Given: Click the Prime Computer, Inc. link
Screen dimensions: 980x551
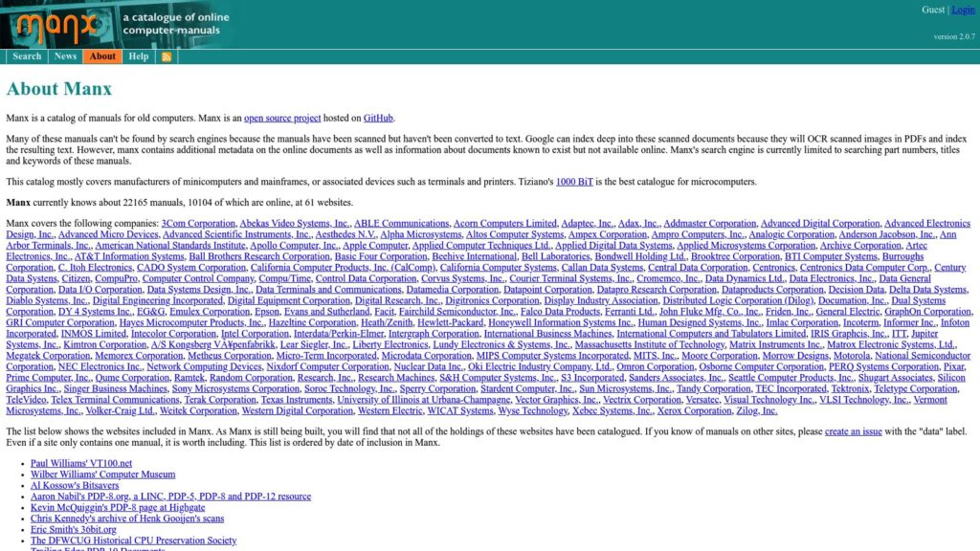Looking at the screenshot, I should pyautogui.click(x=48, y=378).
